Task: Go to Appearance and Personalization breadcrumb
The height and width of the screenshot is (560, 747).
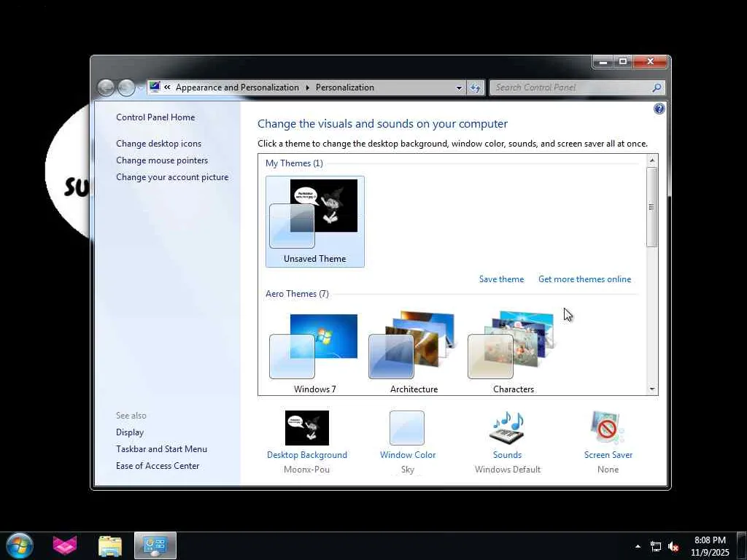Action: pos(237,87)
